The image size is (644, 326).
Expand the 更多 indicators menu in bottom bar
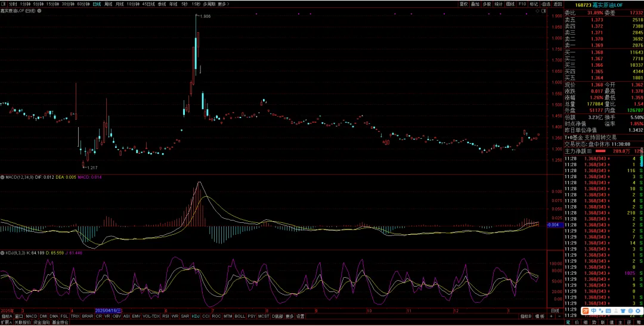tap(290, 316)
